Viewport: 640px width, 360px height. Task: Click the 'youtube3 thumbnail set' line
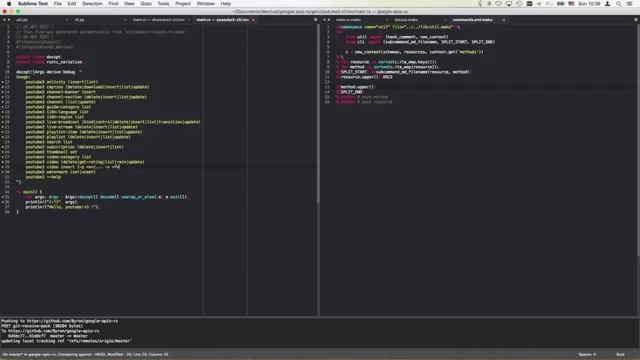click(51, 152)
